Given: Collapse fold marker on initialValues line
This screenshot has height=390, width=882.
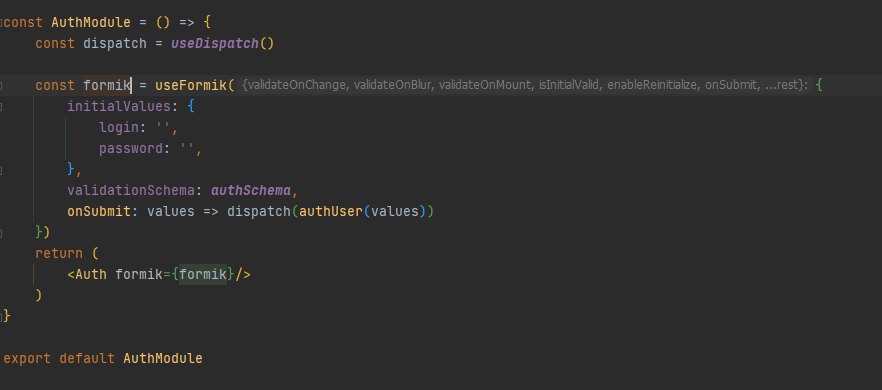Looking at the screenshot, I should pyautogui.click(x=2, y=106).
